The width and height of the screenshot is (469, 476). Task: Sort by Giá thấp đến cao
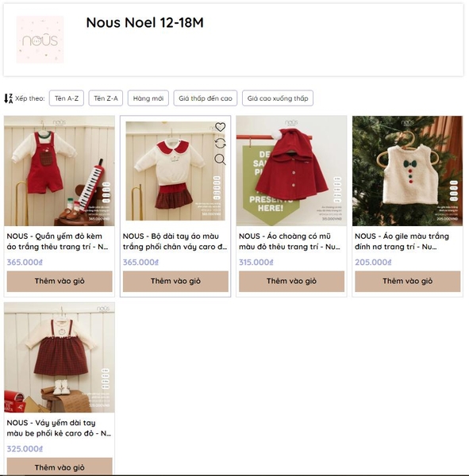[206, 98]
